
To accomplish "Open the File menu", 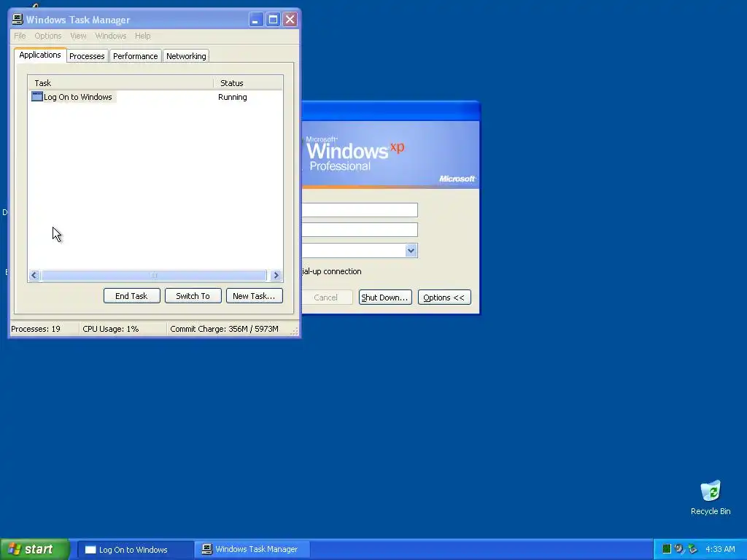I will pyautogui.click(x=20, y=36).
